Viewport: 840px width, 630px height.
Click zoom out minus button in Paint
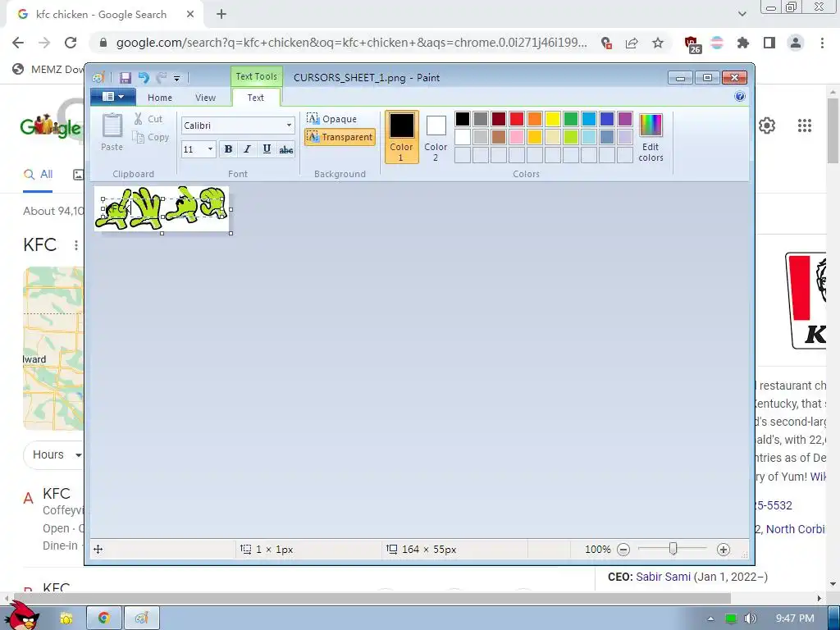(623, 549)
